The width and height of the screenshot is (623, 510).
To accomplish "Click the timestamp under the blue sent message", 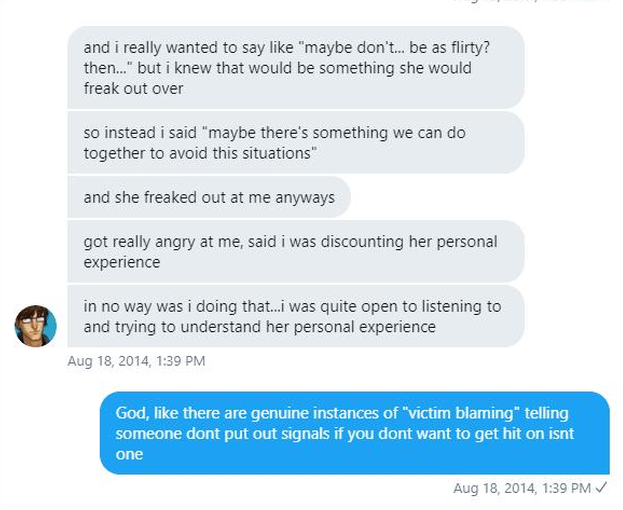I will coord(521,488).
